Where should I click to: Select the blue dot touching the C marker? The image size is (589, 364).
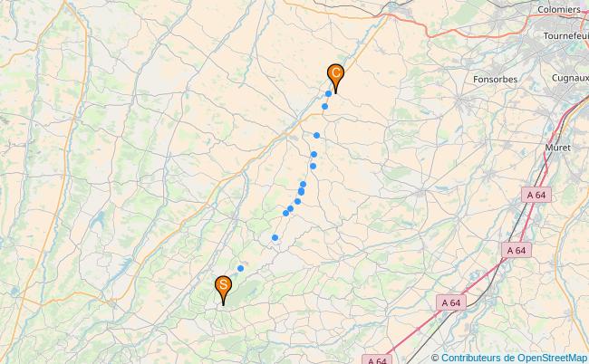coord(328,93)
